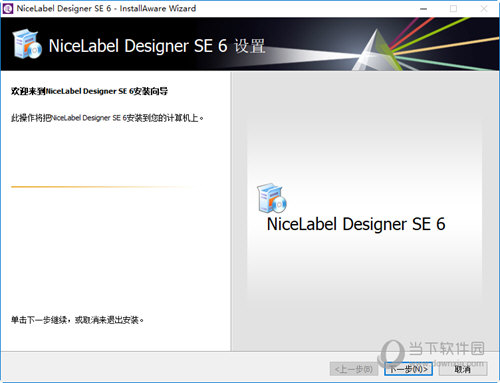This screenshot has height=383, width=500.
Task: Click the disabled Previous step (上一步) button
Action: point(354,369)
